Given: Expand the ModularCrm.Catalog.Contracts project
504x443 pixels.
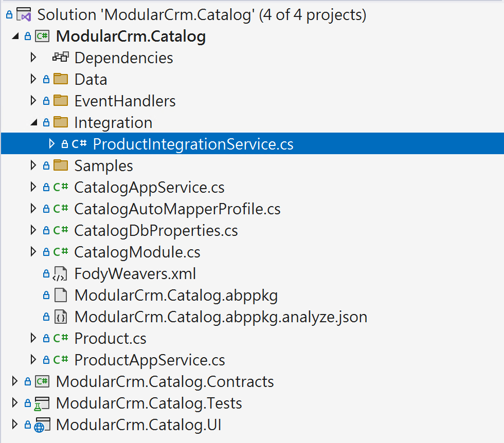Looking at the screenshot, I should (x=14, y=381).
